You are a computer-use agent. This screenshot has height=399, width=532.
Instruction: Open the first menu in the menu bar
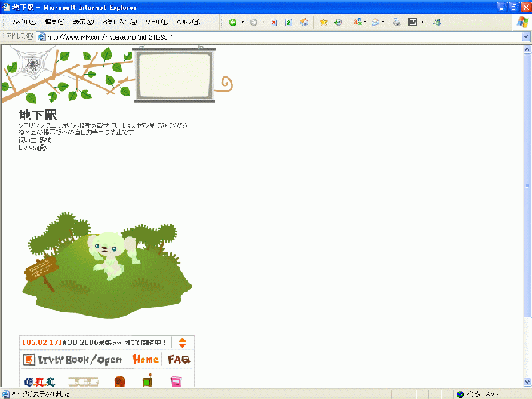point(24,22)
